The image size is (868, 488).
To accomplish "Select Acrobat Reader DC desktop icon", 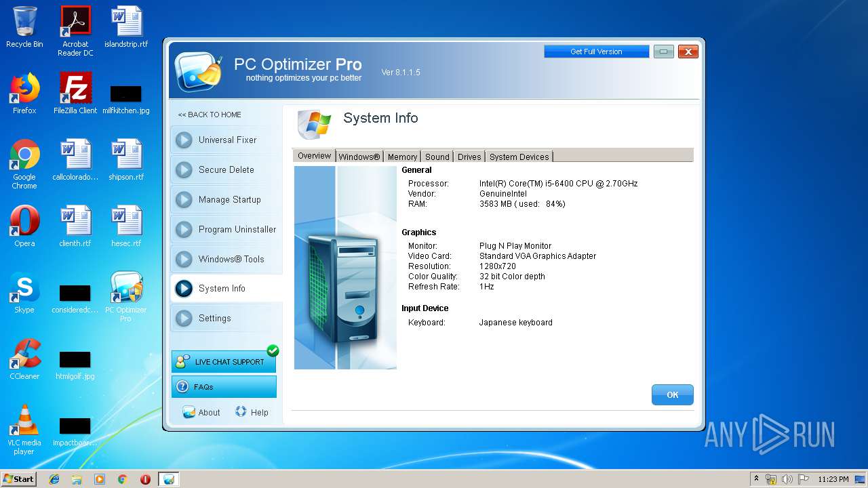I will [x=75, y=31].
